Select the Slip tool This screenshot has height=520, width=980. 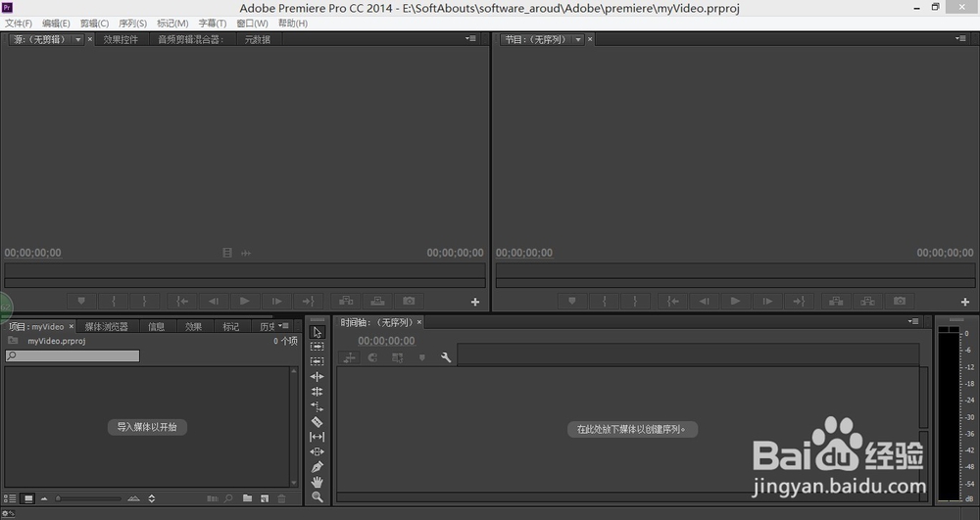[x=317, y=437]
